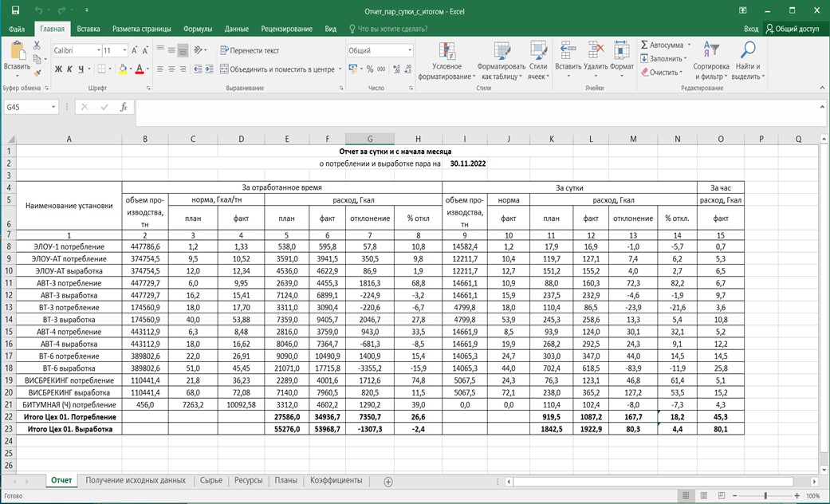
Task: Apply percent number format
Action: [x=369, y=69]
